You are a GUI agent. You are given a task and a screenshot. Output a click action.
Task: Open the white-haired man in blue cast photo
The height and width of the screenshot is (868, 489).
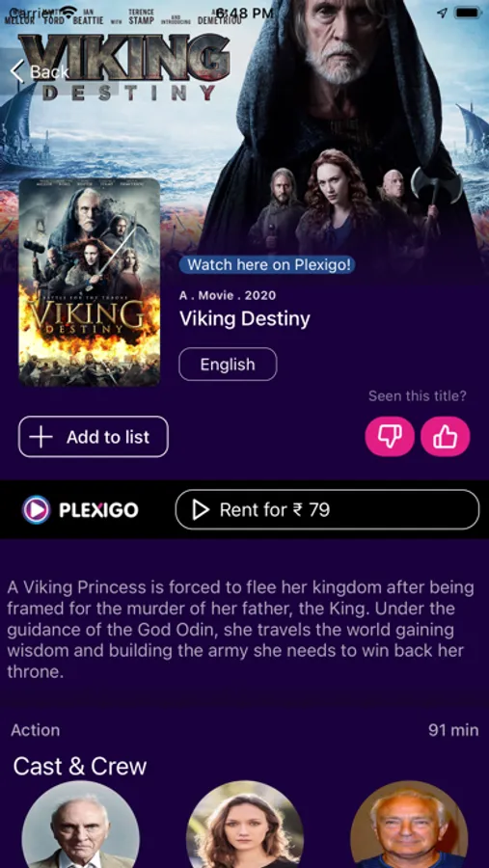point(409,825)
